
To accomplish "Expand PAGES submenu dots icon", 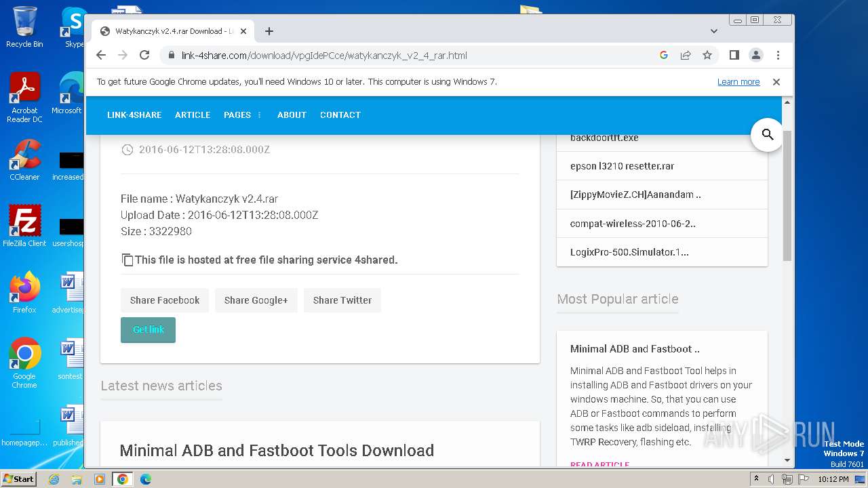I will (259, 115).
